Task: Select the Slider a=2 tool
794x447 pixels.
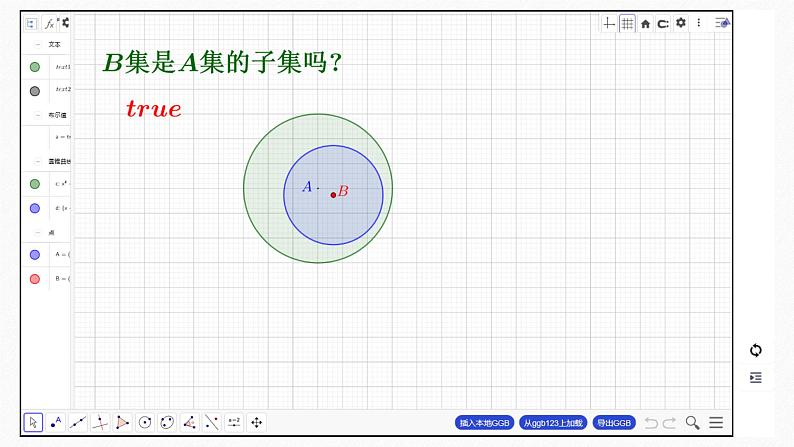Action: pyautogui.click(x=234, y=422)
